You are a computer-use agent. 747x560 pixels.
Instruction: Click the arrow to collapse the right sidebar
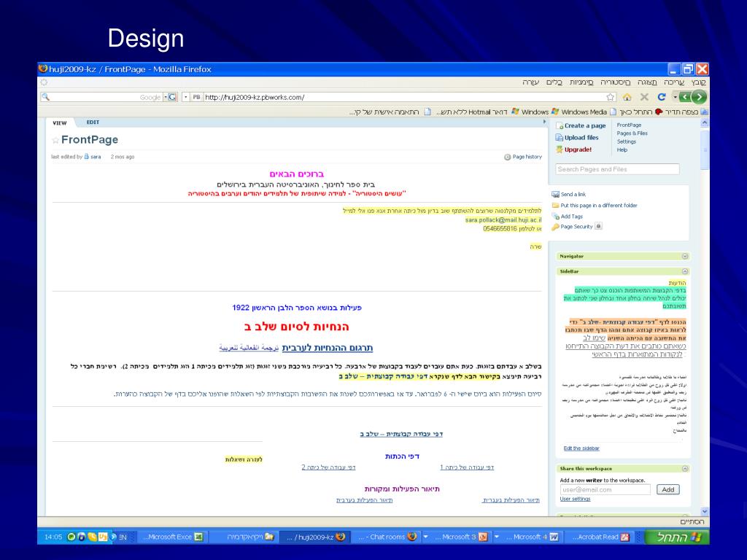coord(544,122)
